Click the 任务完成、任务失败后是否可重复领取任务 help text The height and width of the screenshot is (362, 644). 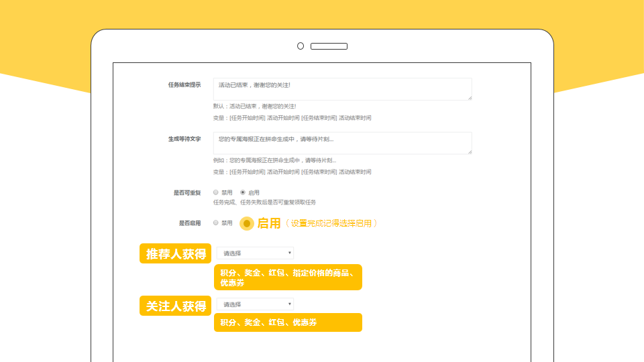coord(264,202)
